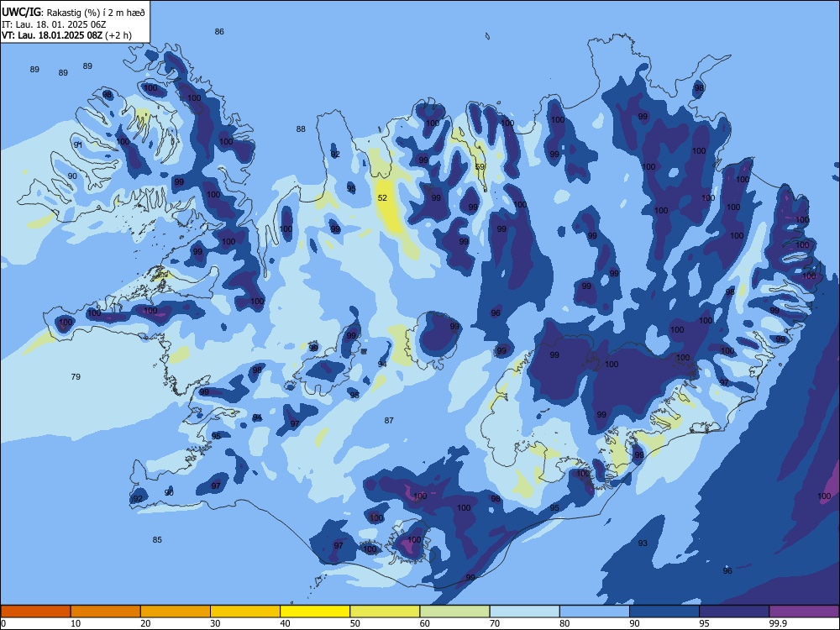Select the '60' legend scale label
This screenshot has height=630, width=840.
point(425,623)
